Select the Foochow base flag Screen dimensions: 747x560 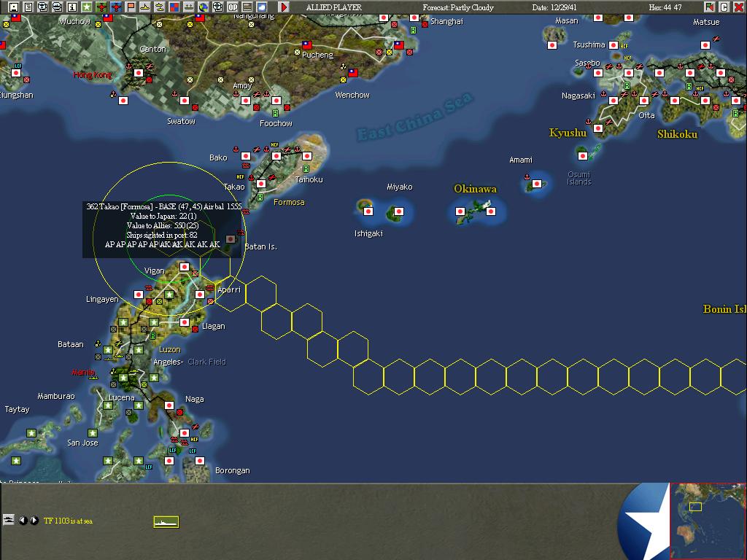(x=276, y=101)
